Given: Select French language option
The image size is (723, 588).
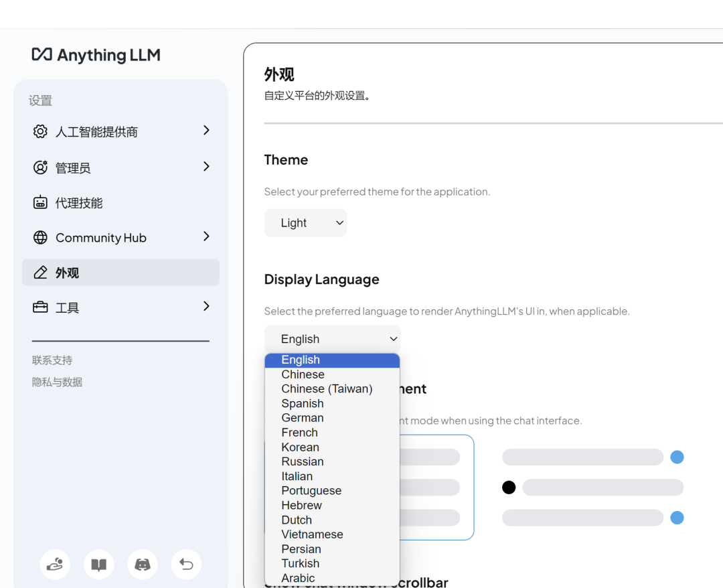Looking at the screenshot, I should [332, 433].
